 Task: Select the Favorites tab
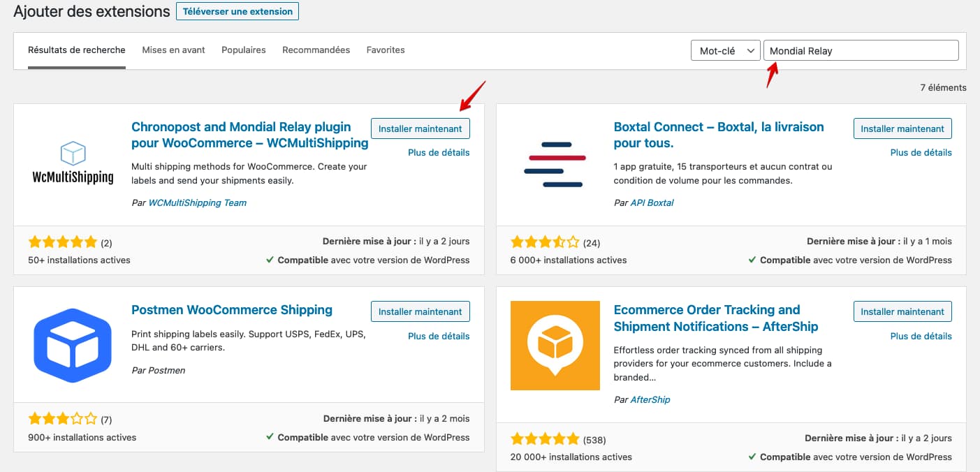point(386,50)
